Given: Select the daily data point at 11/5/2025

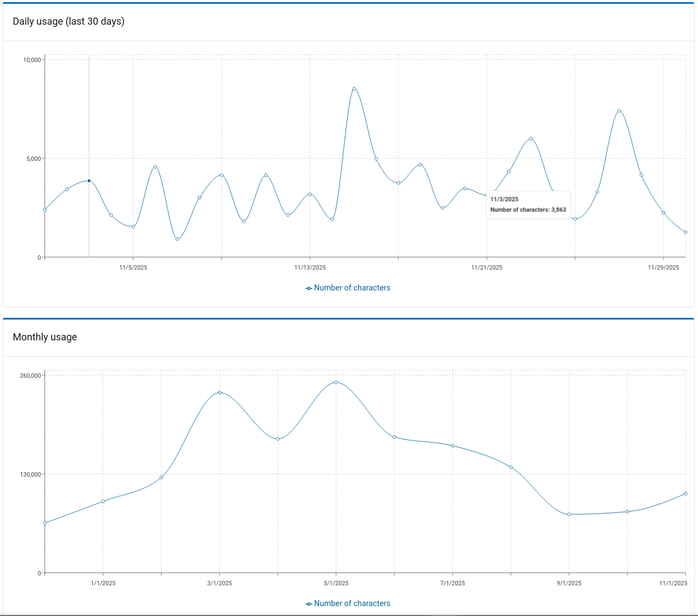Looking at the screenshot, I should click(x=133, y=227).
